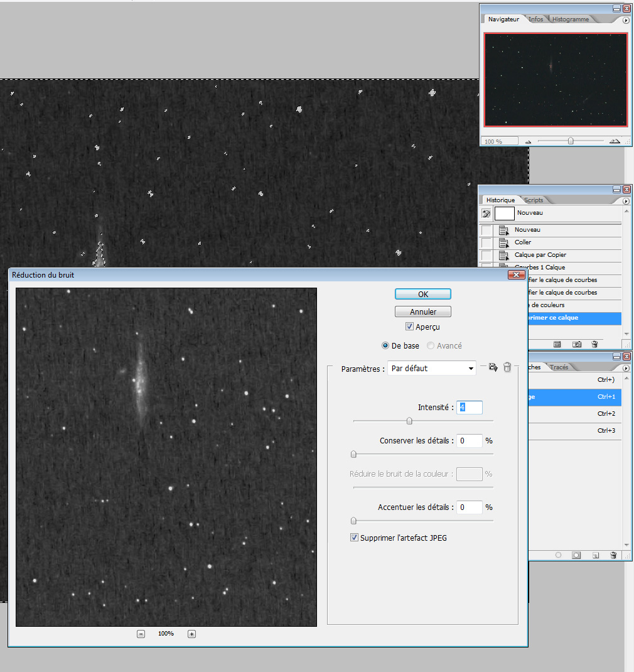Select the De base radio button
The height and width of the screenshot is (672, 634).
(385, 345)
